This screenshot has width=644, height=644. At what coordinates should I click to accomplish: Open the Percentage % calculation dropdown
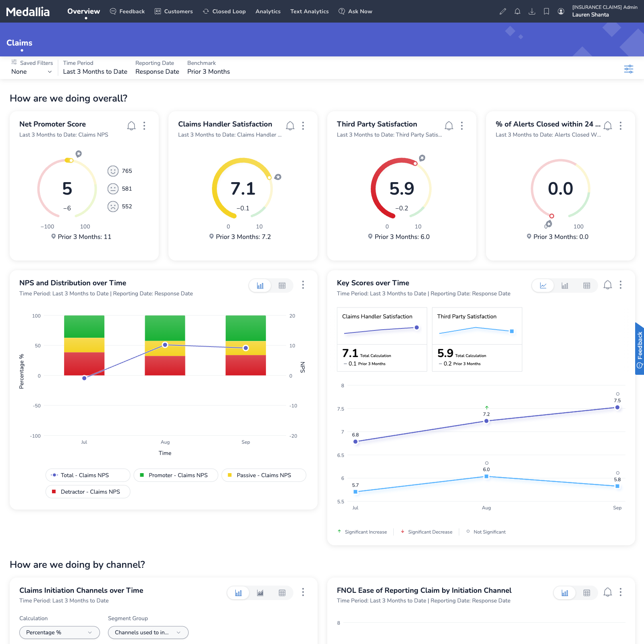[59, 632]
